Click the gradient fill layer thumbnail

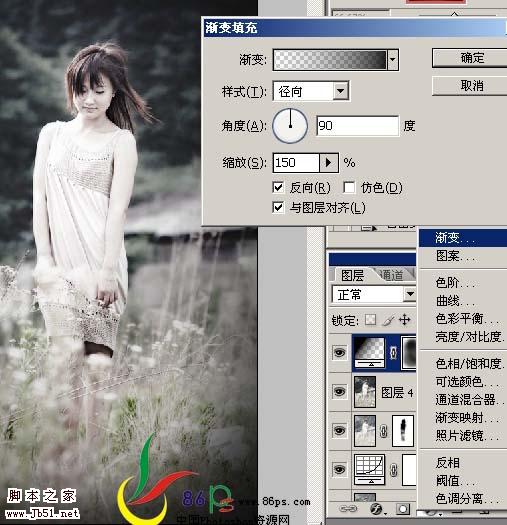(x=369, y=352)
